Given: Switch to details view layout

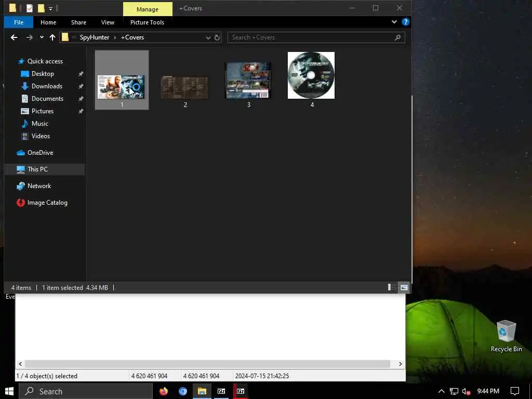Looking at the screenshot, I should coord(392,287).
